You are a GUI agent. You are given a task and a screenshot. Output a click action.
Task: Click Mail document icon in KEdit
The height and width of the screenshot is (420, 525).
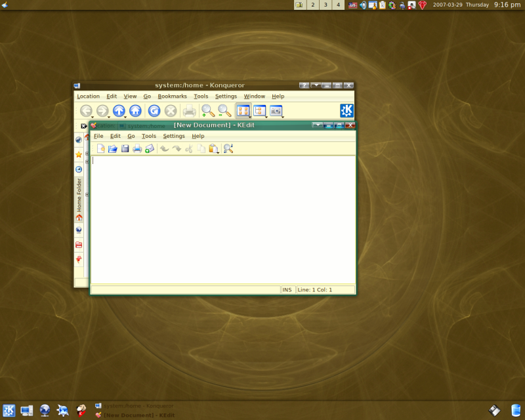click(x=150, y=148)
